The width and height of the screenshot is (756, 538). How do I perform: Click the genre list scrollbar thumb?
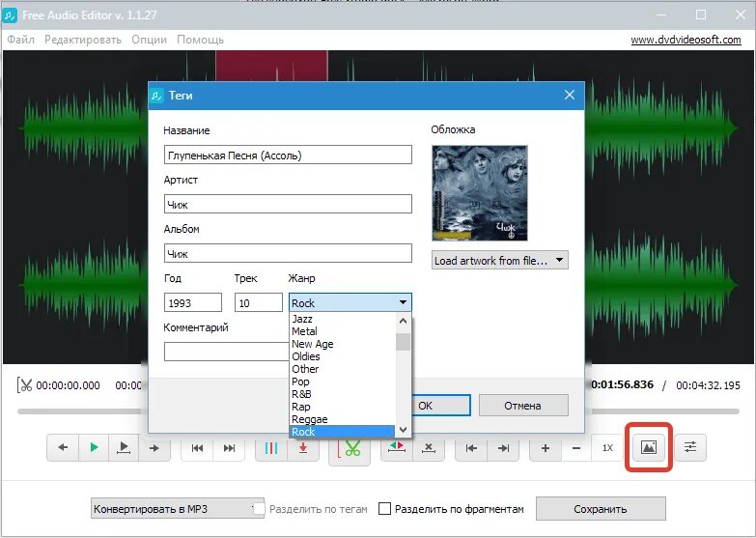point(403,342)
